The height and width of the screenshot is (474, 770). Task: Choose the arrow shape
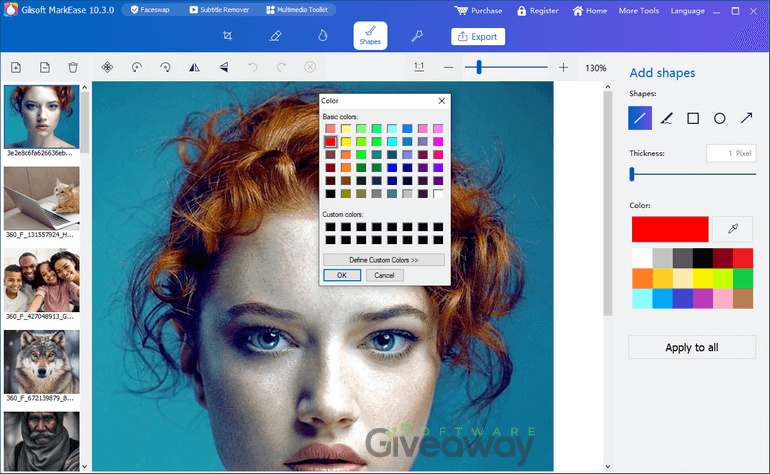pos(746,118)
